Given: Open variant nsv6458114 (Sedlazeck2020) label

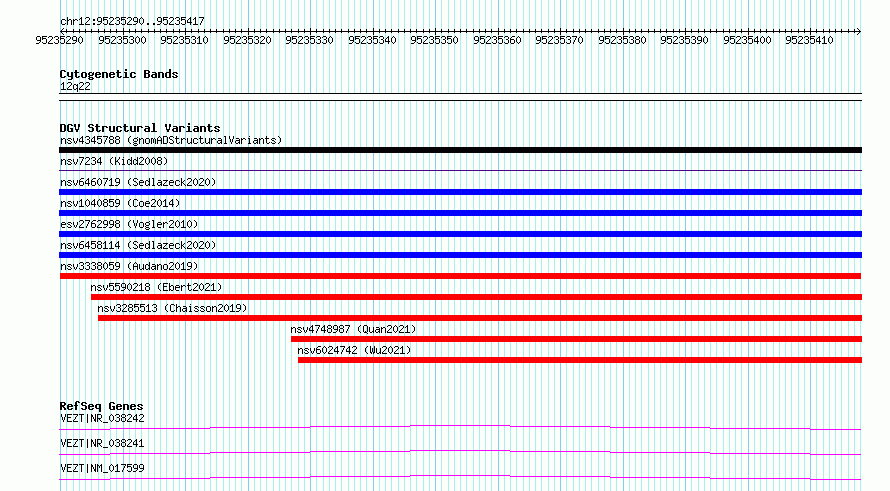Looking at the screenshot, I should (138, 245).
